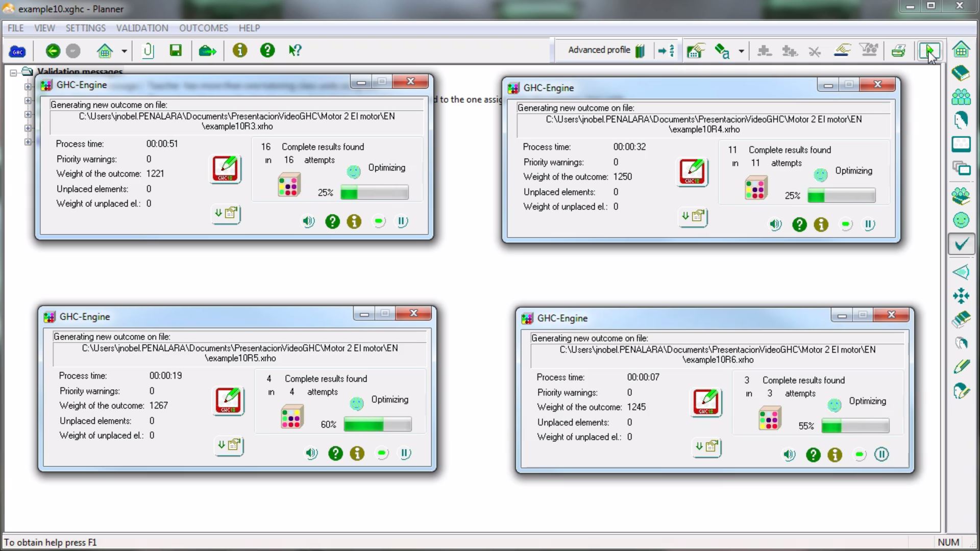Pause the example10R6 engine
The width and height of the screenshot is (980, 551).
[x=881, y=454]
